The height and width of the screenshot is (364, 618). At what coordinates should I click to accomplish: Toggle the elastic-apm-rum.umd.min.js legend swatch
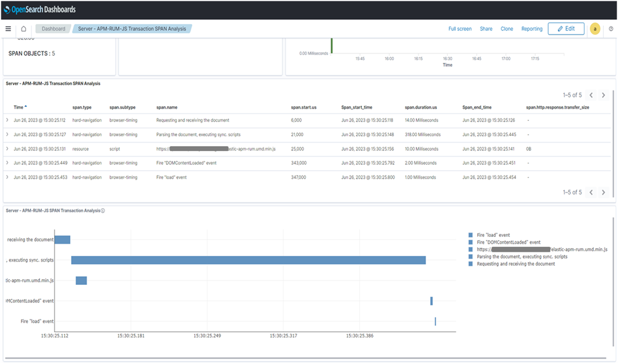(x=471, y=249)
